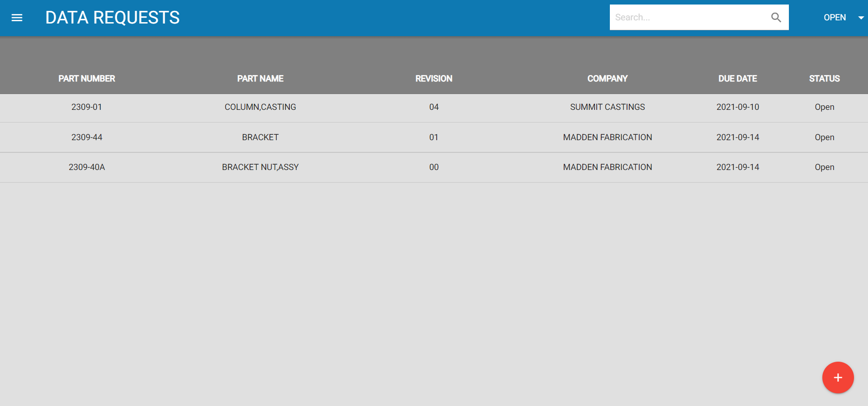
Task: Click Open status in 2309-40A row
Action: point(825,167)
